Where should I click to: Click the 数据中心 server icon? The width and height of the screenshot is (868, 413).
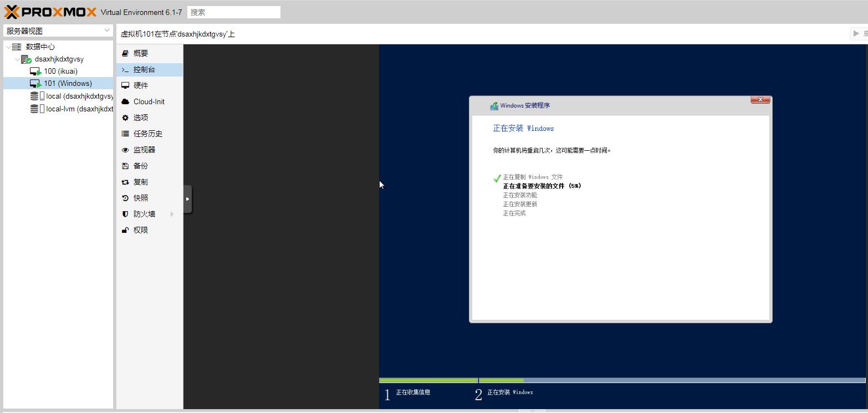coord(17,47)
